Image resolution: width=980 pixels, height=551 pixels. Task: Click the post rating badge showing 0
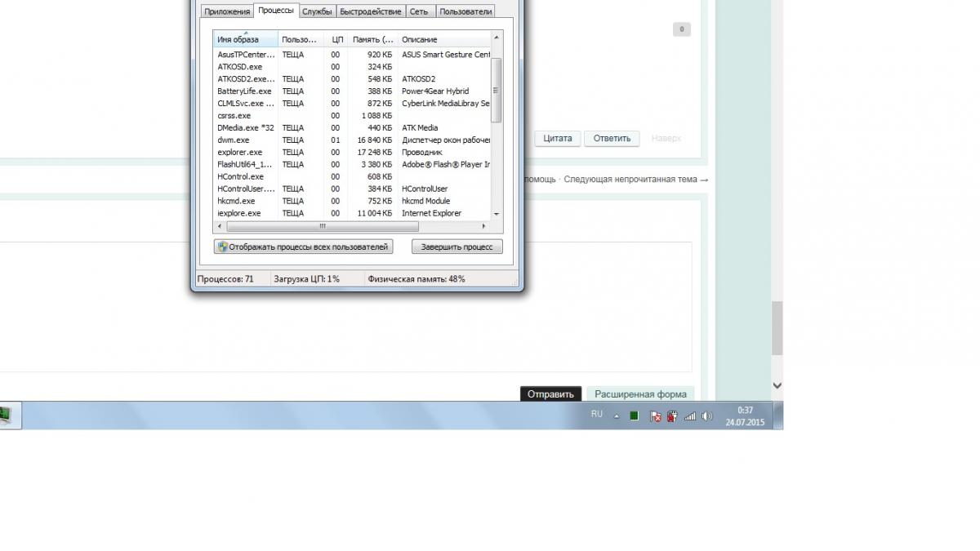coord(682,29)
